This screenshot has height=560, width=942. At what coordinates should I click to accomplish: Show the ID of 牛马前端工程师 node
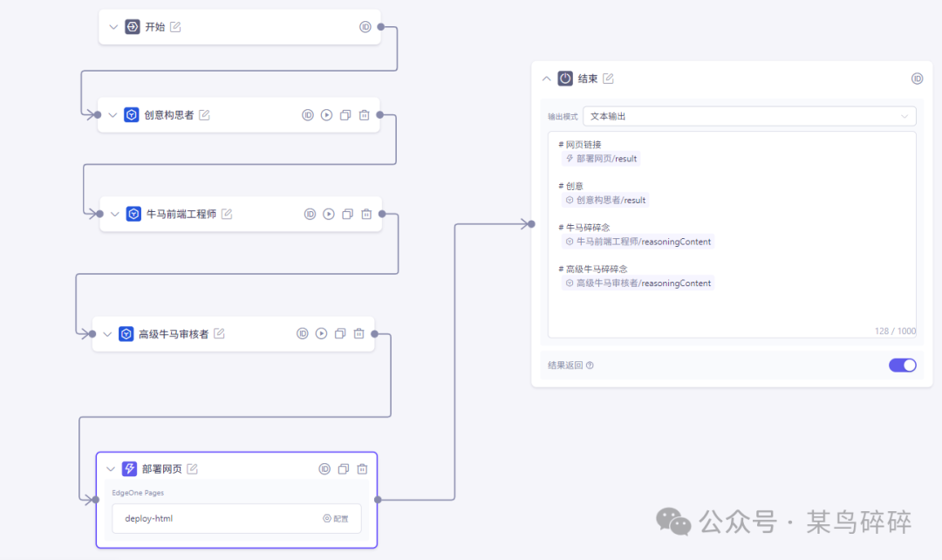tap(310, 214)
